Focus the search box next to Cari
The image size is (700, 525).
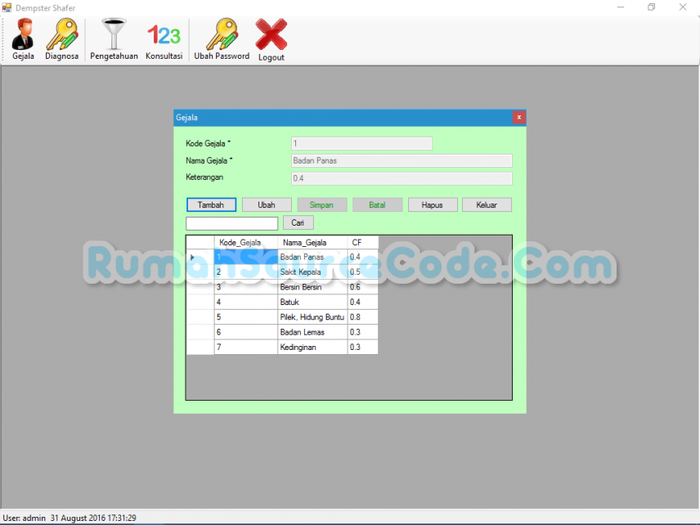click(x=232, y=223)
